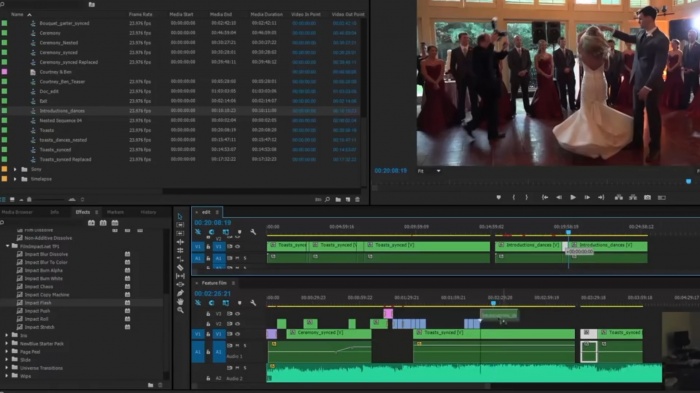The width and height of the screenshot is (700, 393).
Task: Open timeline settings wrench in Feature film sequence
Action: pyautogui.click(x=253, y=303)
